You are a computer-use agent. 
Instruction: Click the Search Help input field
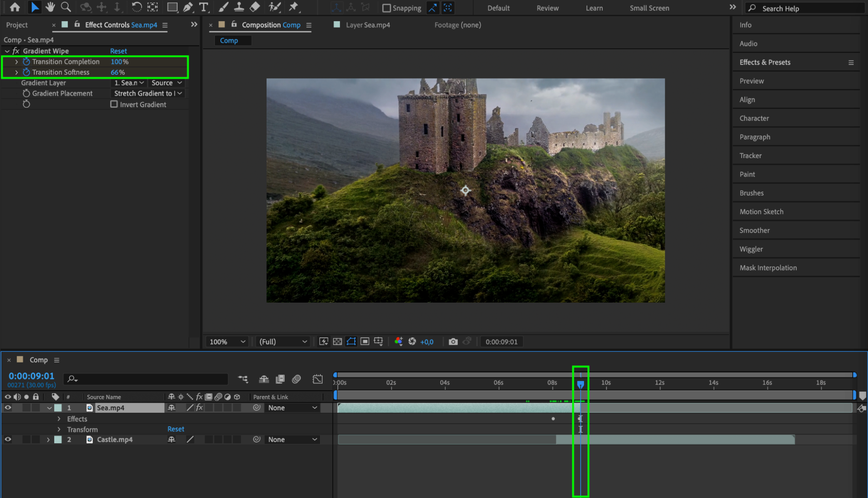(808, 8)
